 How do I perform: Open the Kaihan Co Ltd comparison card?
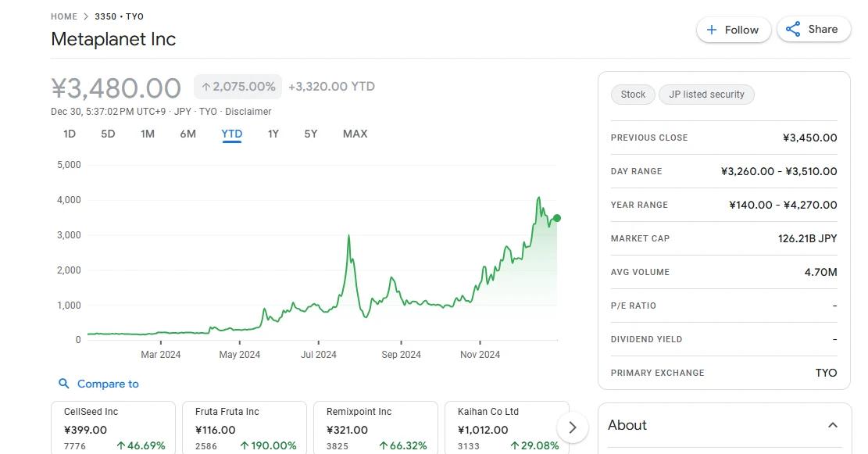click(506, 428)
